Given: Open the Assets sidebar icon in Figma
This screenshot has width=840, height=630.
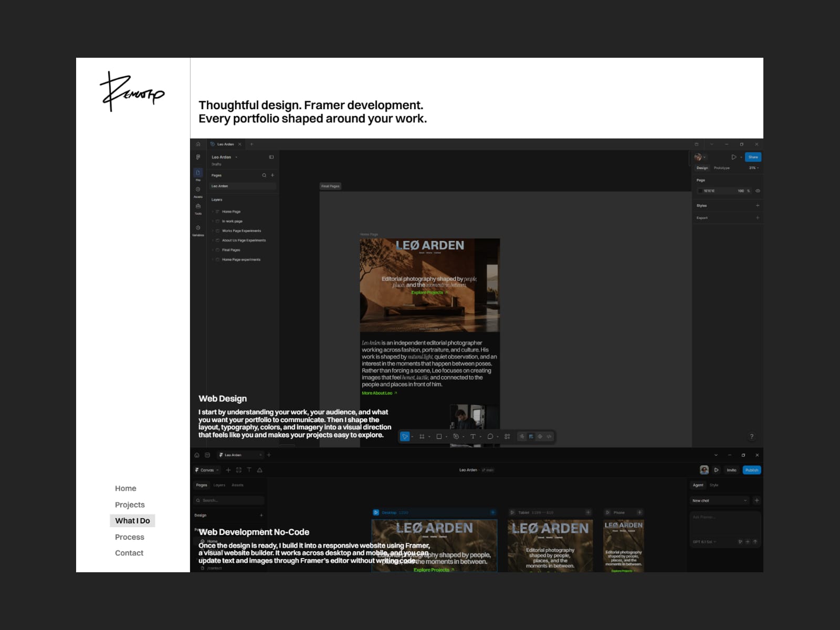Looking at the screenshot, I should point(198,190).
